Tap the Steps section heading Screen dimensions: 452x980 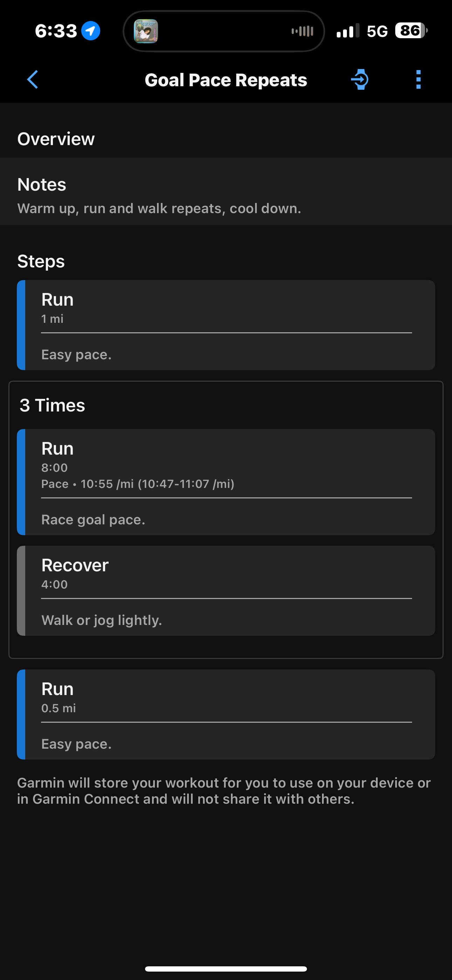tap(41, 261)
